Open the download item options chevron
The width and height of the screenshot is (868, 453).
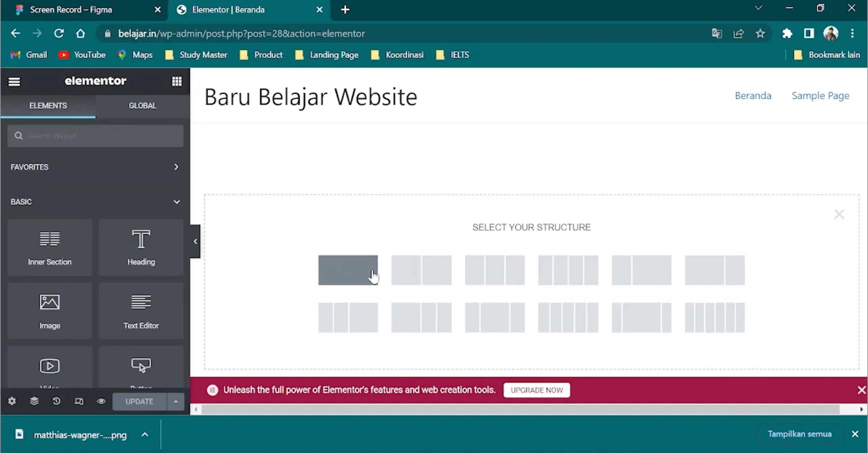pos(145,435)
